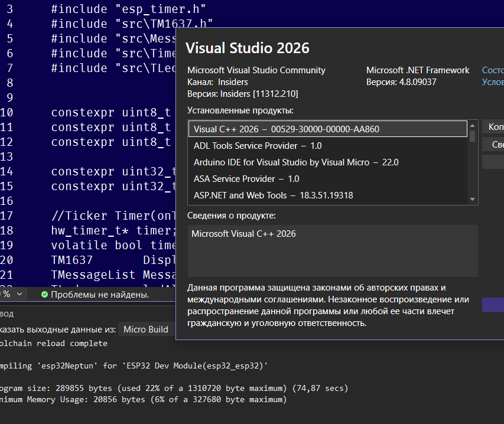Open the editor zoom percentage dropdown chevron
Screen dimensions: 504x424
pos(19,294)
